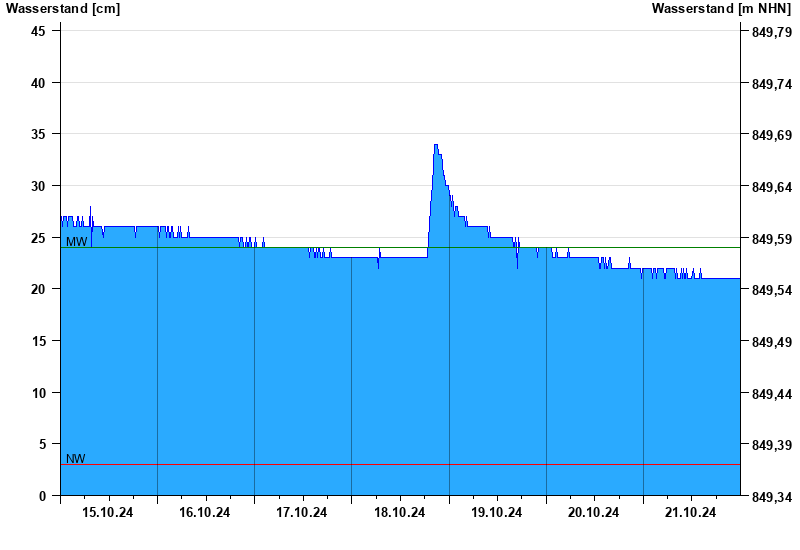
Task: Click the Wasserstand [m NHN] axis title
Action: pyautogui.click(x=721, y=9)
